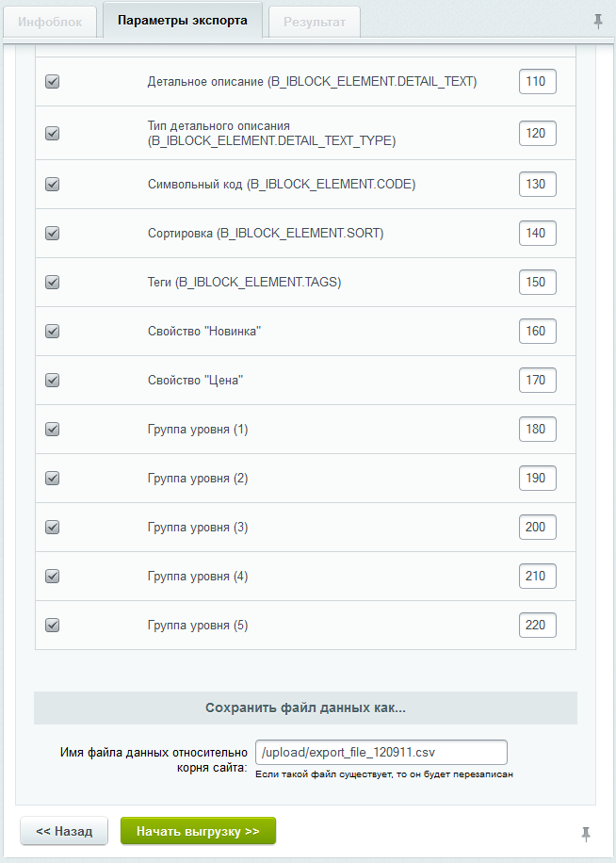Toggle the Символьный код checkbox
The image size is (616, 863).
click(x=53, y=184)
